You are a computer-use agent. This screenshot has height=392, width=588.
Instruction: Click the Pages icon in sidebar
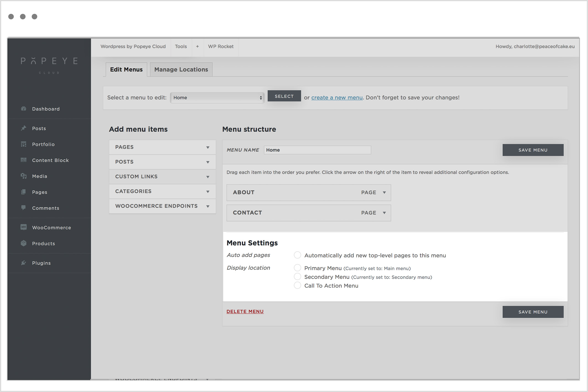[24, 192]
